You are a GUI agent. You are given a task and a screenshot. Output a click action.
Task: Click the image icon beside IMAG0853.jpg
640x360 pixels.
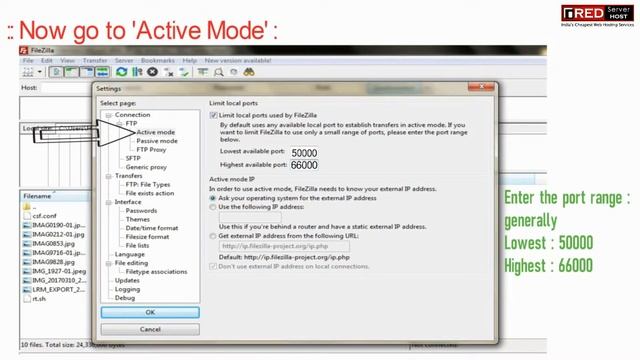click(27, 244)
